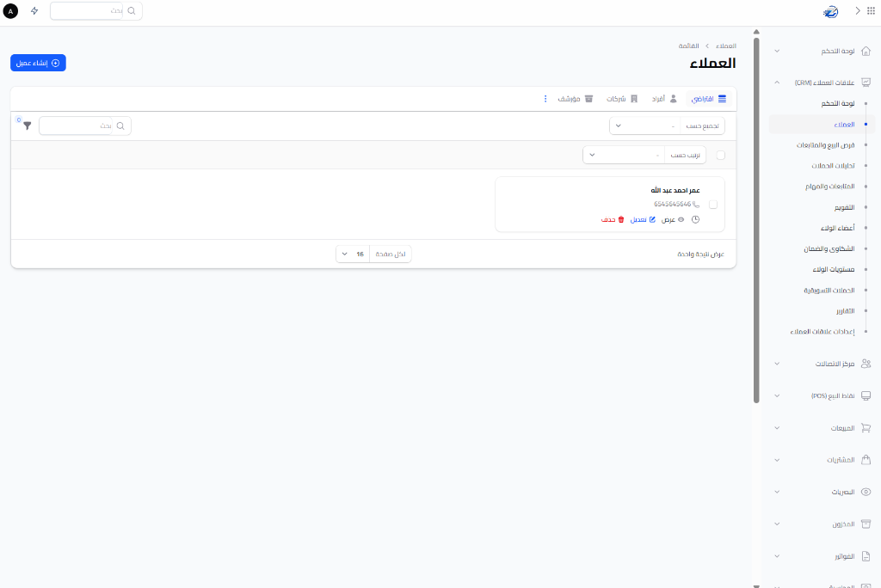This screenshot has height=588, width=881.
Task: Click the scrollbar up arrow
Action: pos(756,32)
